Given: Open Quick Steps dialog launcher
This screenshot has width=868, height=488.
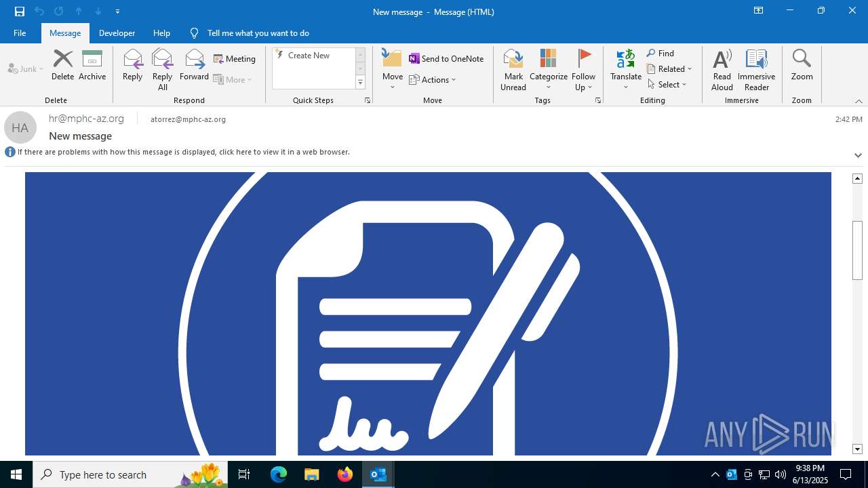Looking at the screenshot, I should [x=368, y=100].
